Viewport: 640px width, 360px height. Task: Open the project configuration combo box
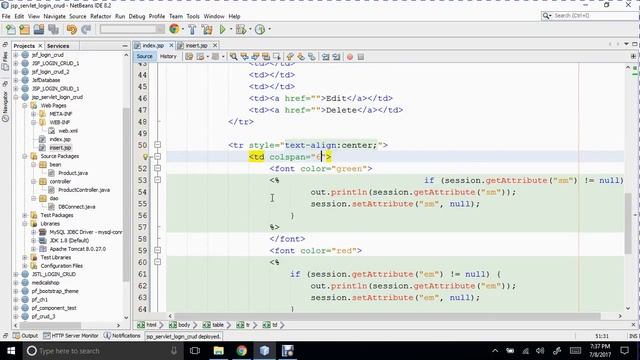[132, 29]
